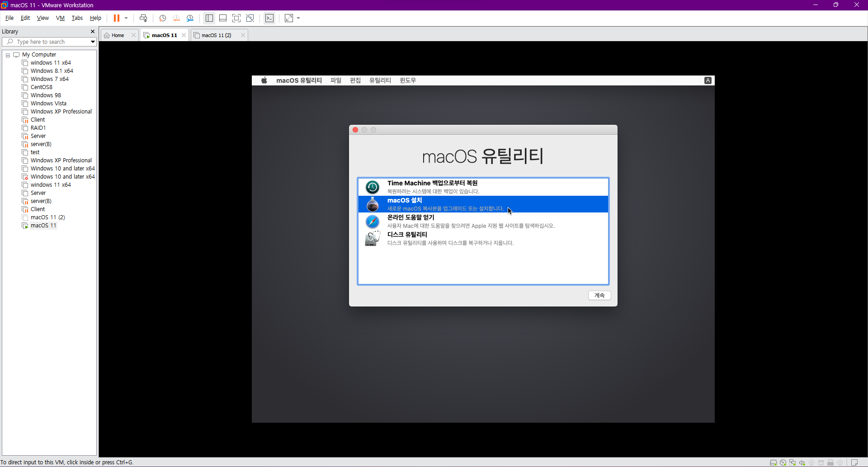
Task: Open the VM menu
Action: [60, 18]
